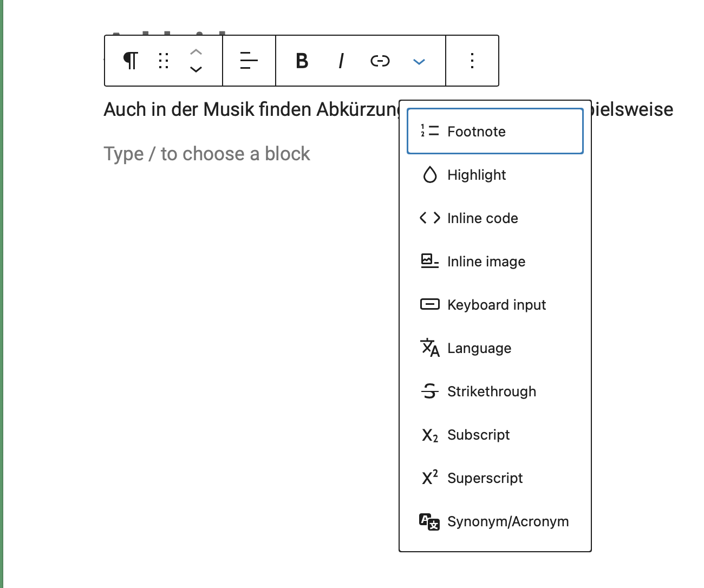Image resolution: width=704 pixels, height=588 pixels.
Task: Click the drag handle dots icon
Action: point(164,61)
